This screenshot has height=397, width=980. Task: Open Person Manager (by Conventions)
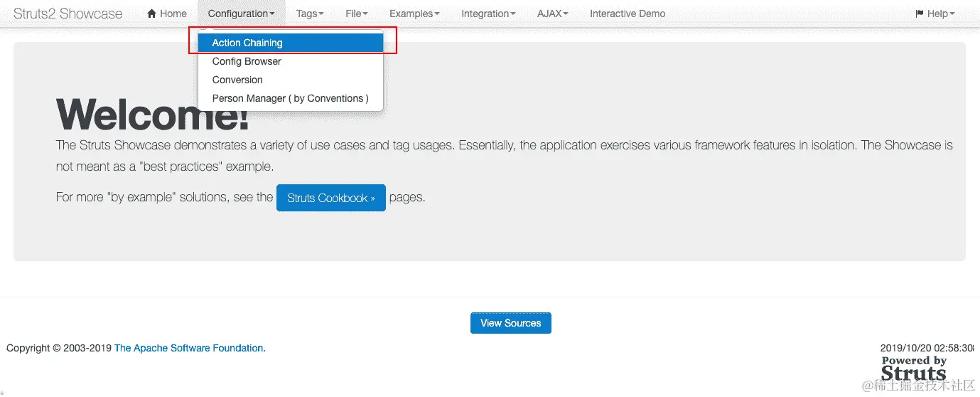click(x=290, y=98)
